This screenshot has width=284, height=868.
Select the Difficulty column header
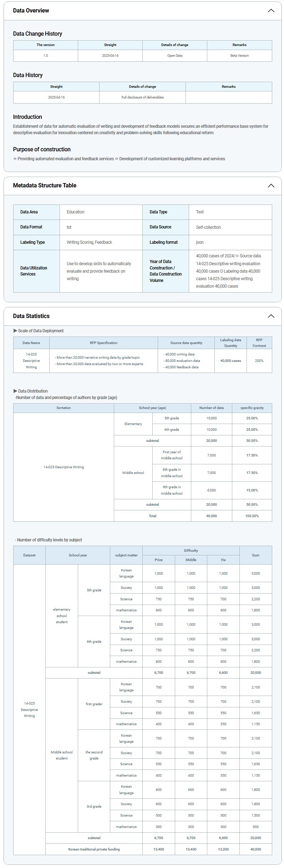[x=191, y=551]
